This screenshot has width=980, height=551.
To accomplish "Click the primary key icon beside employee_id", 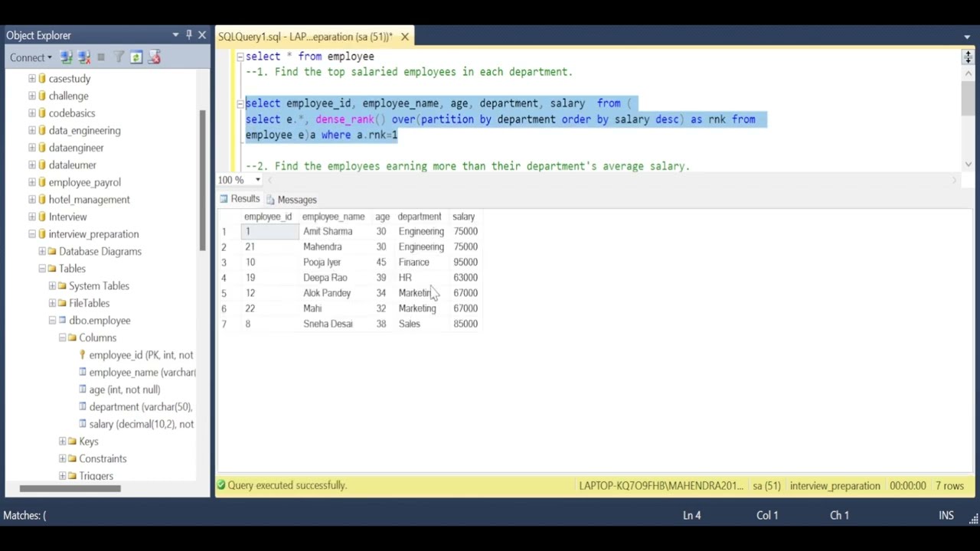I will coord(82,355).
